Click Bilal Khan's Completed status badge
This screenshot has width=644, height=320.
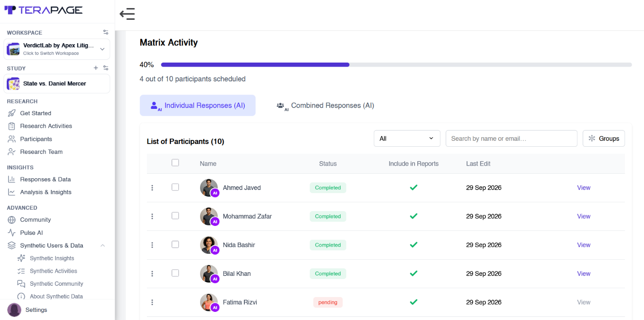click(328, 274)
